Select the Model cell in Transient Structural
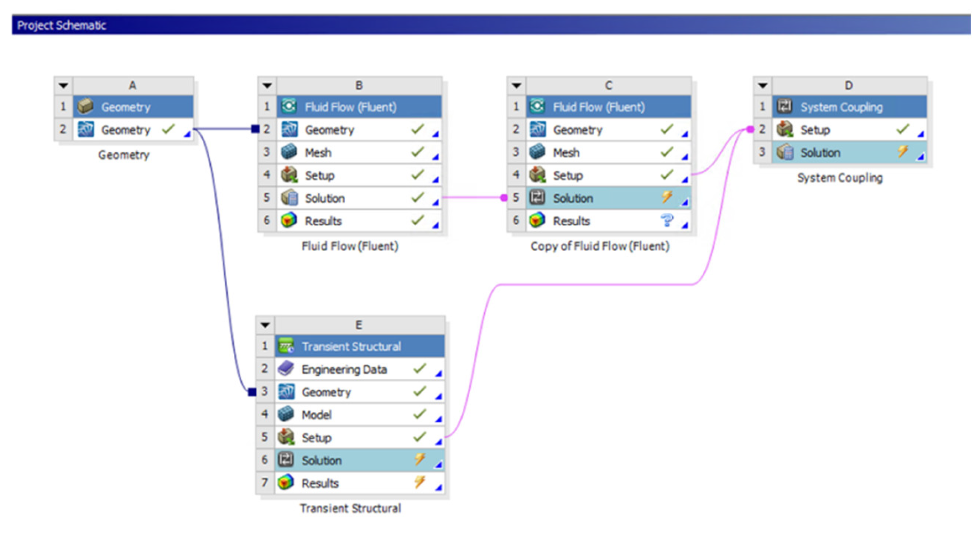The width and height of the screenshot is (980, 535). pos(359,414)
